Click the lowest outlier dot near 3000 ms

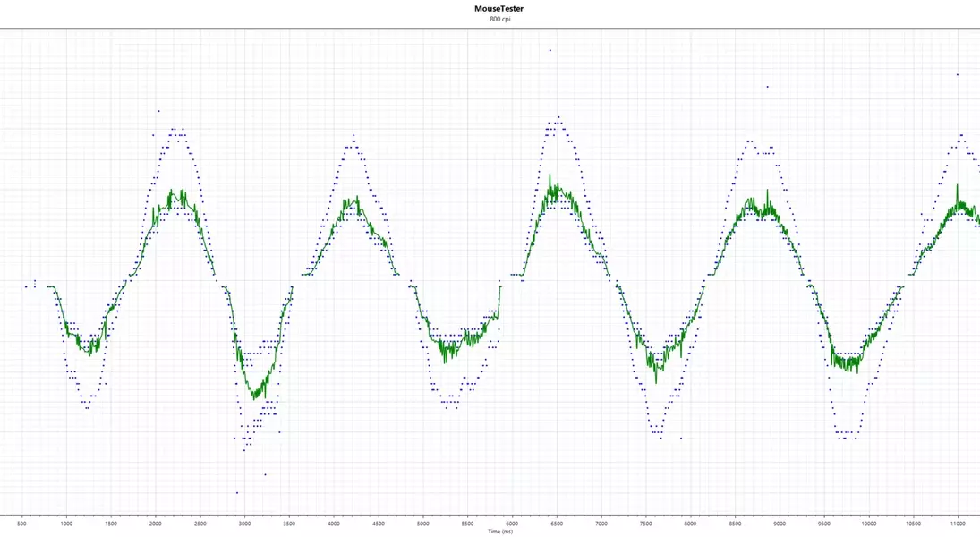pos(237,493)
